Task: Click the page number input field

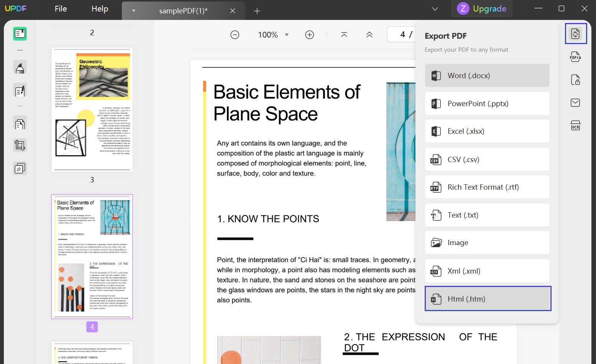Action: point(401,34)
